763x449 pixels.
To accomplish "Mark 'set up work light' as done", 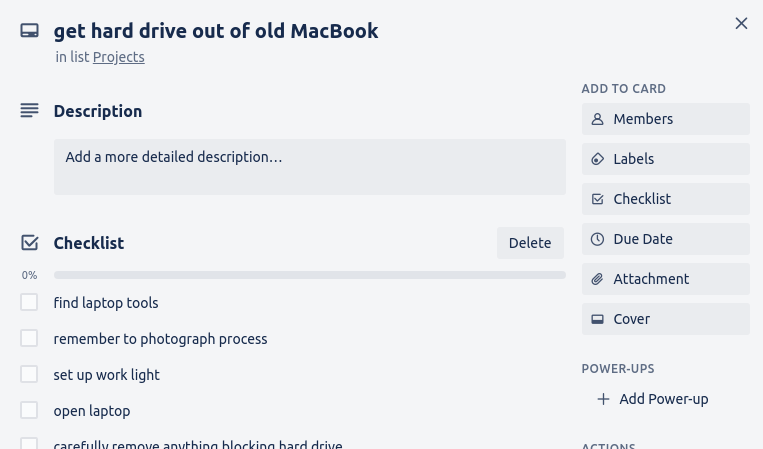I will [x=29, y=375].
